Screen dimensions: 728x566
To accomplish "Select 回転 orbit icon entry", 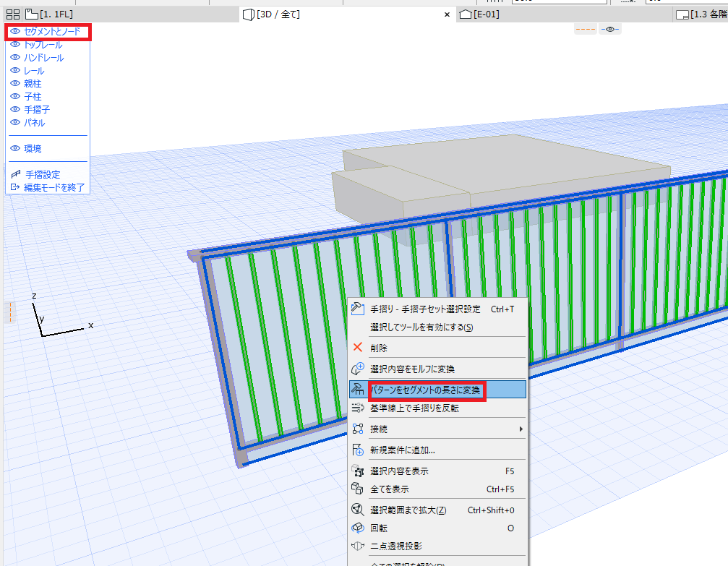I will point(358,528).
